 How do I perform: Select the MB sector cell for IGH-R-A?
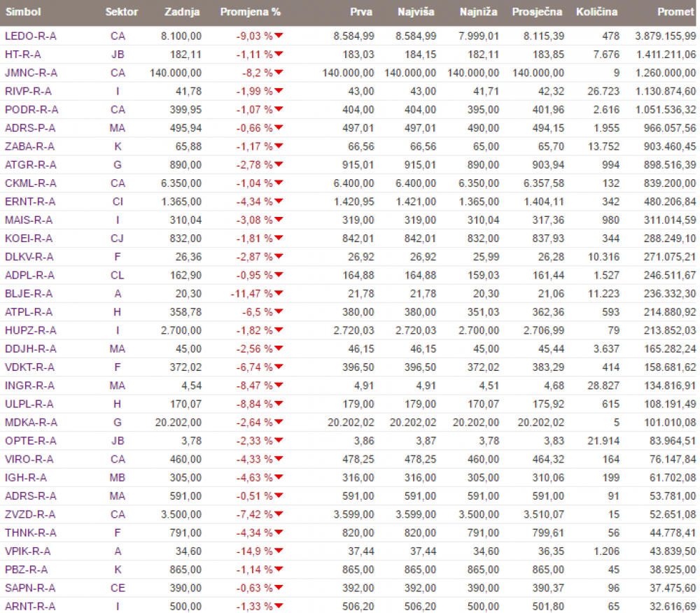pyautogui.click(x=118, y=478)
